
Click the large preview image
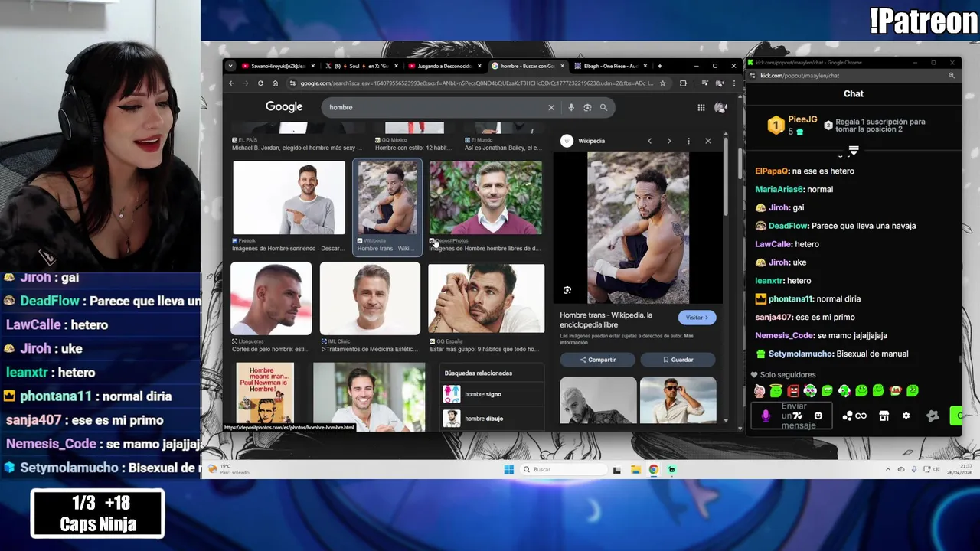638,228
